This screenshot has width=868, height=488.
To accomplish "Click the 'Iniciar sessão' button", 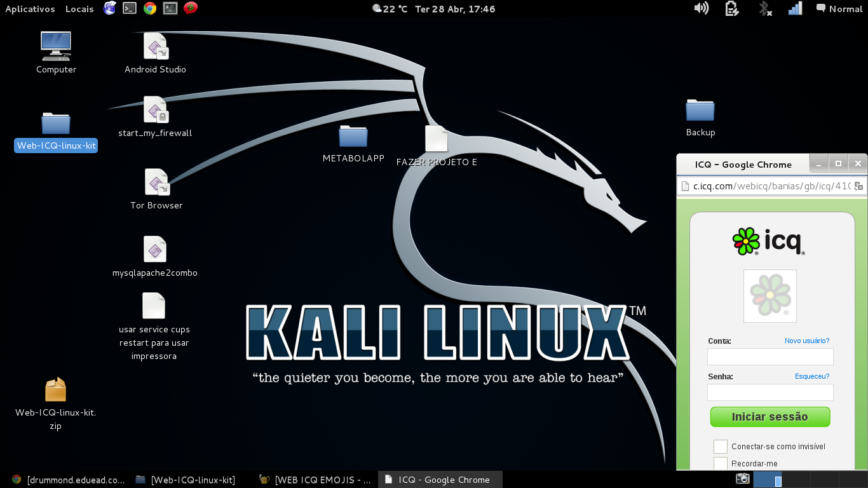I will click(770, 417).
